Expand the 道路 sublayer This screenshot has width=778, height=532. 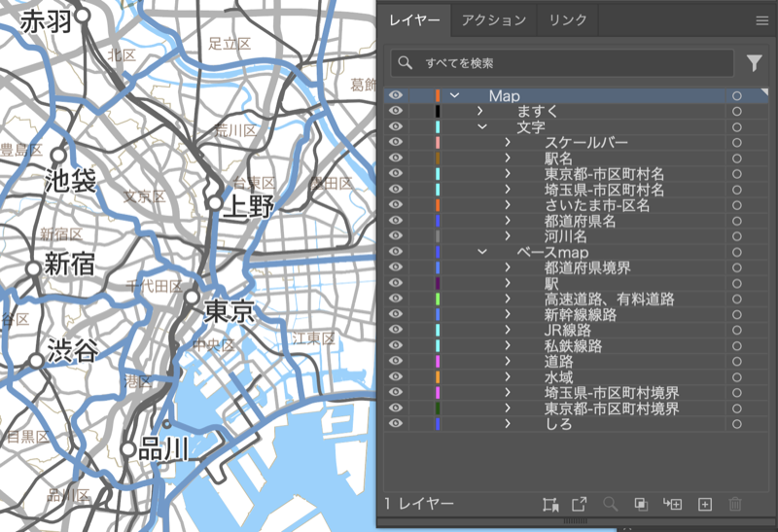click(x=508, y=361)
